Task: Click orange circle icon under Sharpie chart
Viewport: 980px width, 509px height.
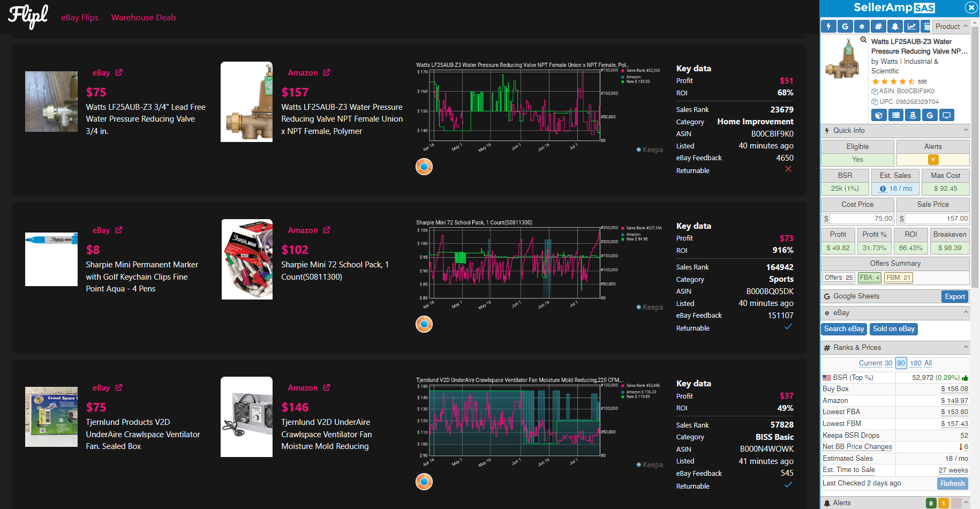Action: tap(424, 324)
